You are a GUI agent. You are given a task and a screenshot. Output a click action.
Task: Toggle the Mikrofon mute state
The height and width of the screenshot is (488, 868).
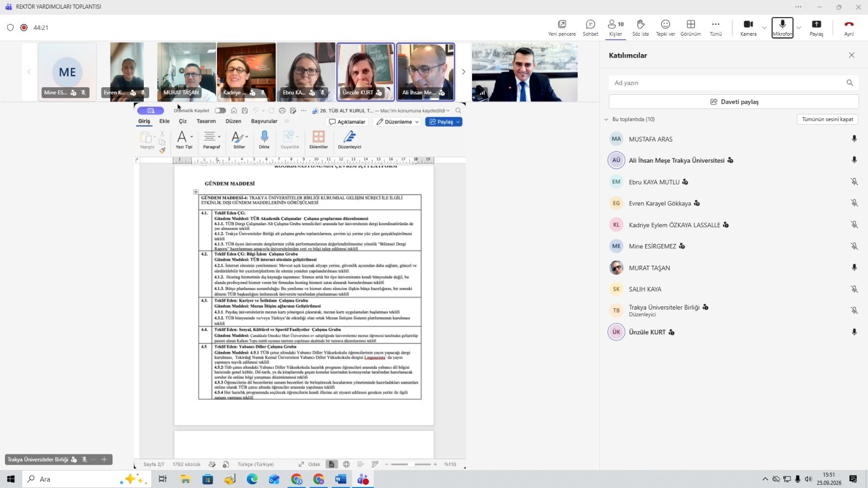[x=782, y=28]
